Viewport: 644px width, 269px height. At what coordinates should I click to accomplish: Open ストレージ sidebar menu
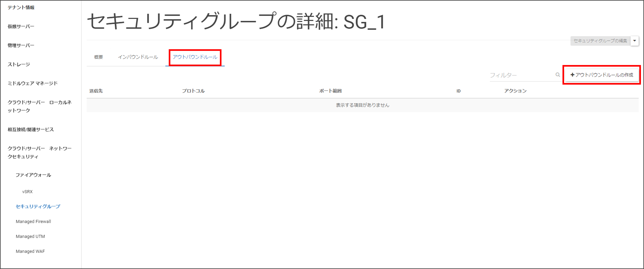coord(19,64)
